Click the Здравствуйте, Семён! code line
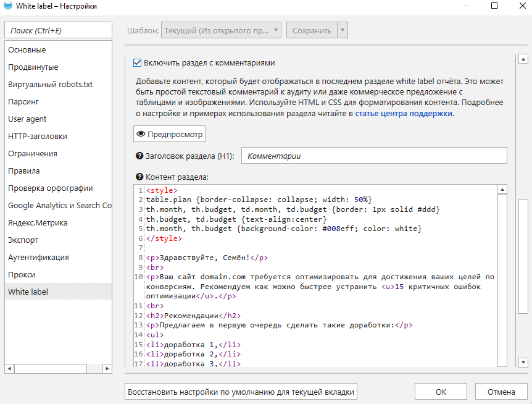 [x=207, y=258]
